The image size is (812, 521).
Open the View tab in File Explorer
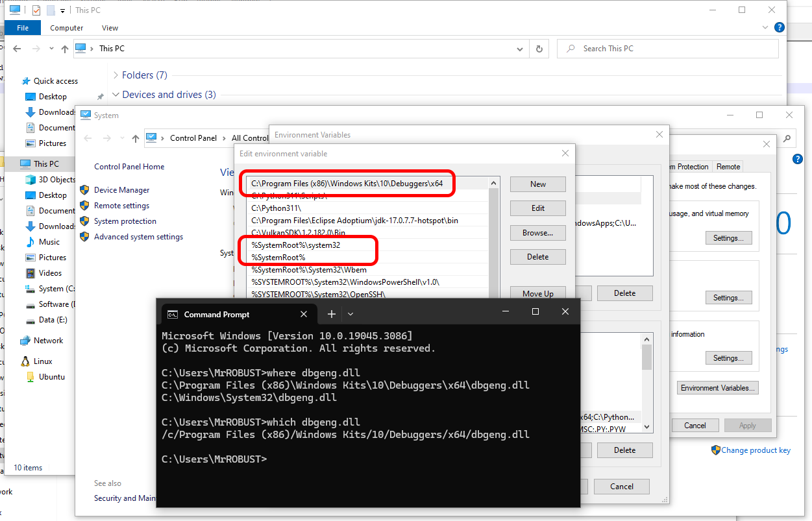pyautogui.click(x=110, y=27)
